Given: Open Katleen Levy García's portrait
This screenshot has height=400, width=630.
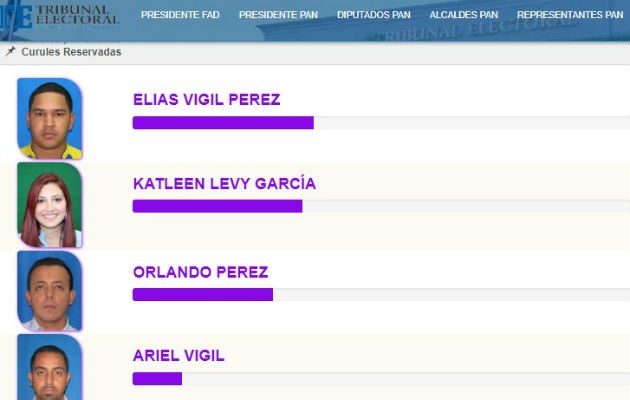Looking at the screenshot, I should point(50,205).
